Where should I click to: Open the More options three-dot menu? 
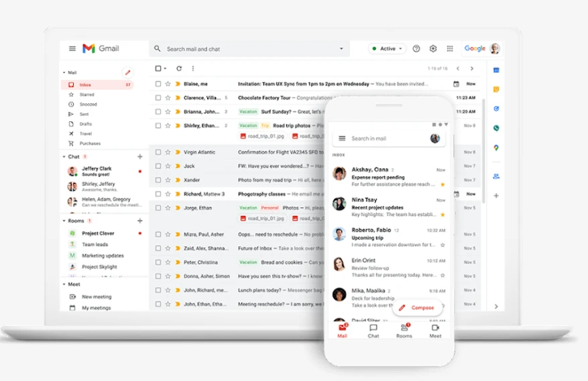192,68
